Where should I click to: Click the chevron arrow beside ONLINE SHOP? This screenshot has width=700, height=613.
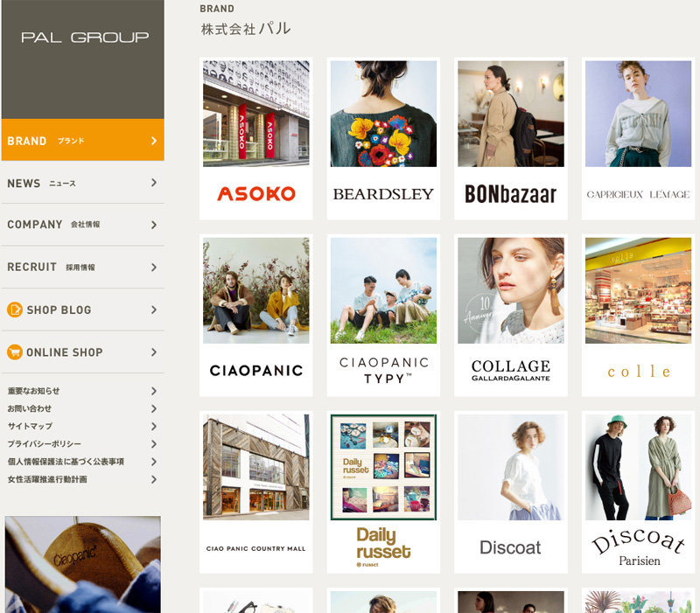[154, 352]
